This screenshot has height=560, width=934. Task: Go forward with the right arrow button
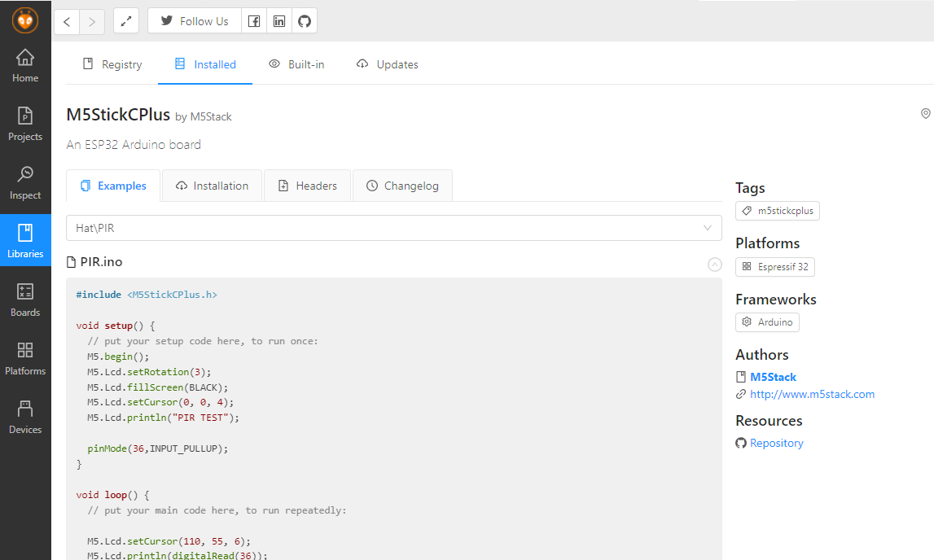pyautogui.click(x=92, y=22)
